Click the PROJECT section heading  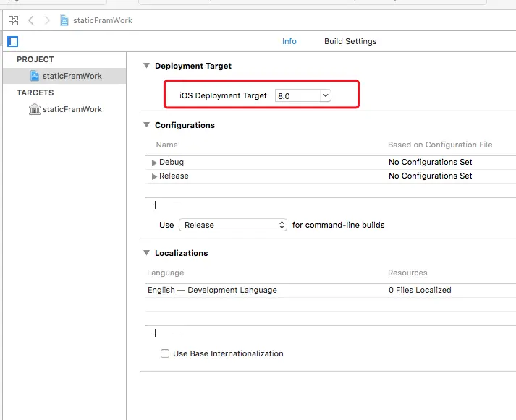click(35, 59)
